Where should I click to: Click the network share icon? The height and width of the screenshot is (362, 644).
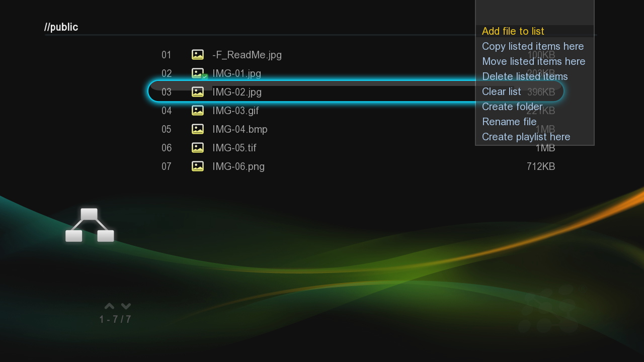90,226
